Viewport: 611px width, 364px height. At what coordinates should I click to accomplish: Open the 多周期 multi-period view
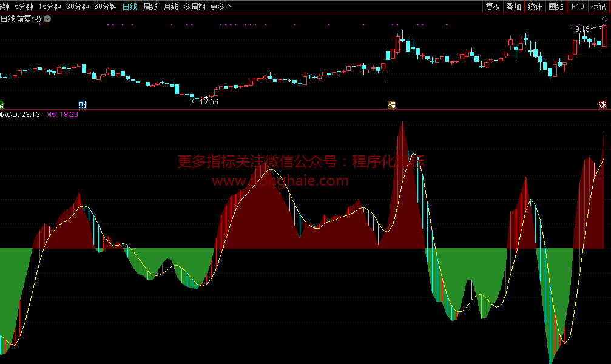(194, 7)
